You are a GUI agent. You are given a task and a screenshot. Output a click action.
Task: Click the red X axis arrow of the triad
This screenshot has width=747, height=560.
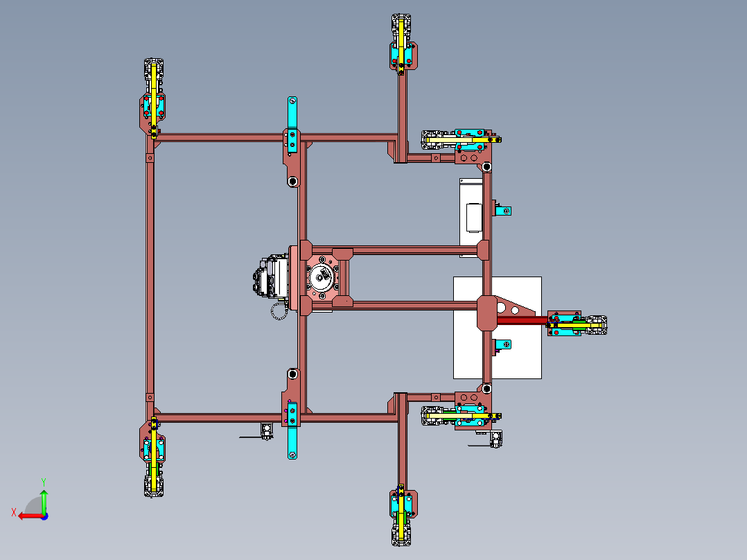tap(30, 516)
